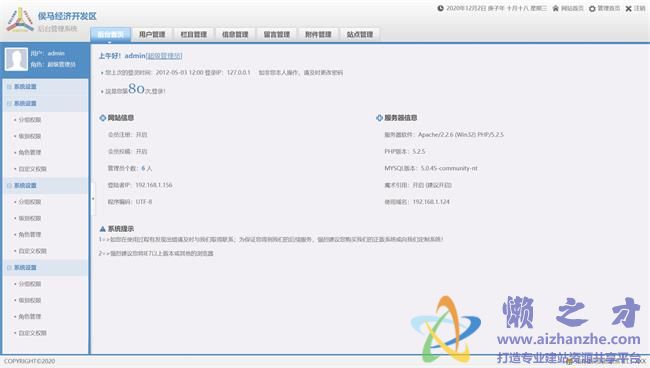Click the COPYRIGHT©2020 footer text

pos(29,361)
